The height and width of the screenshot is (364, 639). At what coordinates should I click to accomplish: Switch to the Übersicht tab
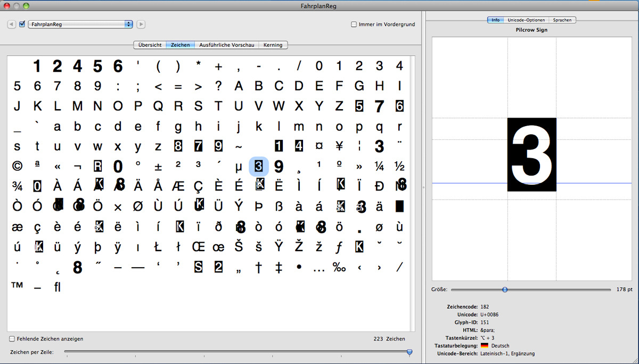point(150,45)
